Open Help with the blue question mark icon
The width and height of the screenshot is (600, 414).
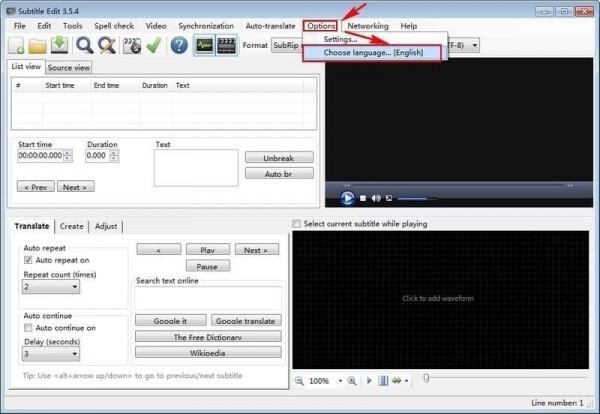pyautogui.click(x=179, y=45)
